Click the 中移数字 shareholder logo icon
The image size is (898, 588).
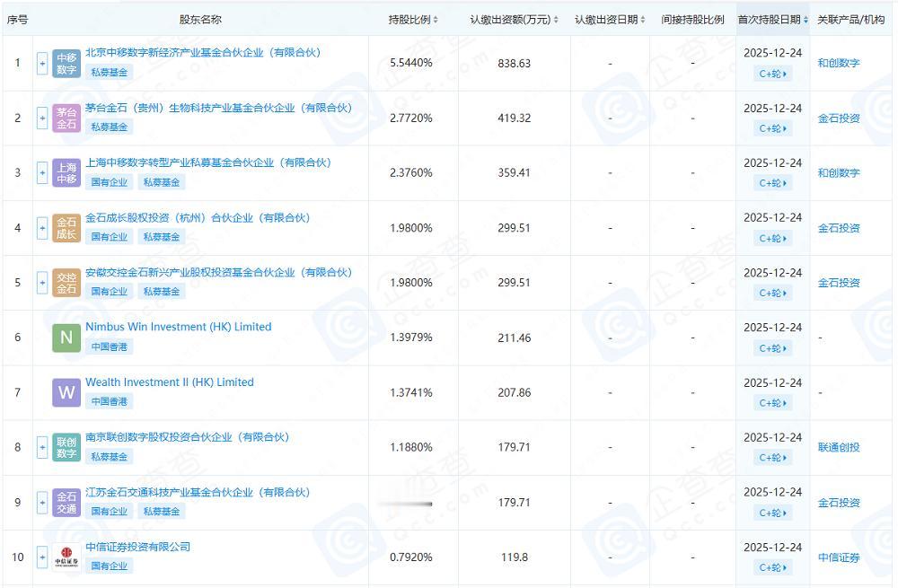click(66, 63)
